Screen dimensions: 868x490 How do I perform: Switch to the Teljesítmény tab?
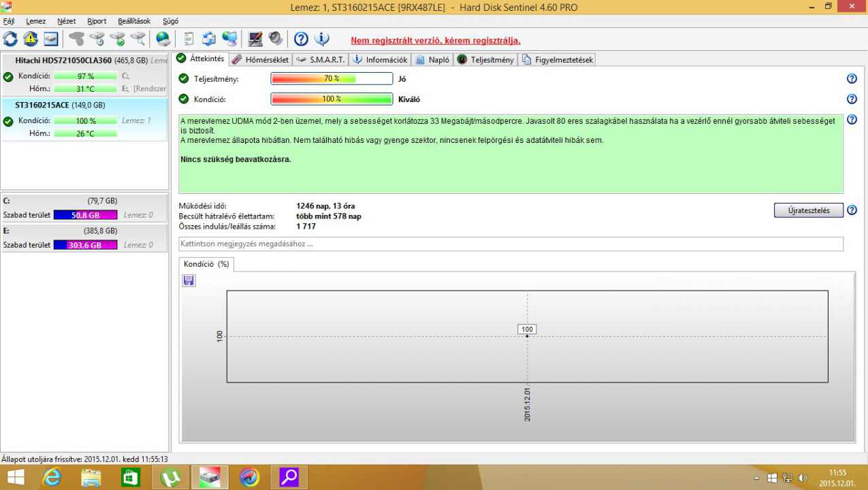(485, 60)
